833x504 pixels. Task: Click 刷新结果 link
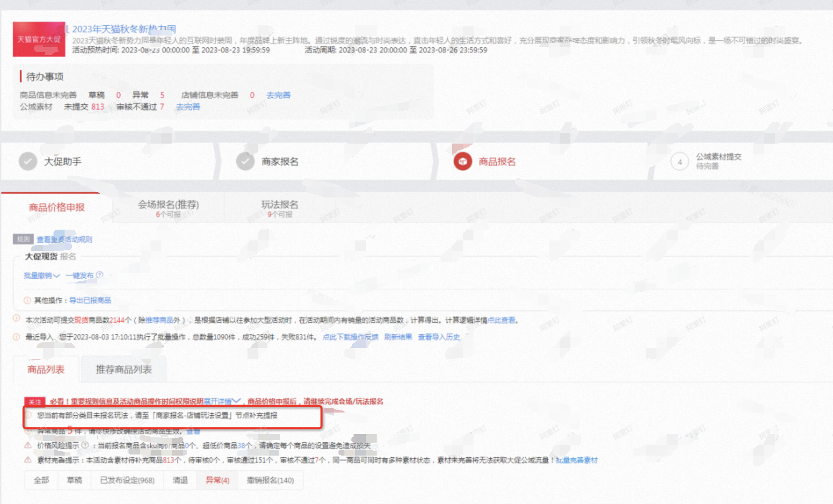pyautogui.click(x=398, y=337)
